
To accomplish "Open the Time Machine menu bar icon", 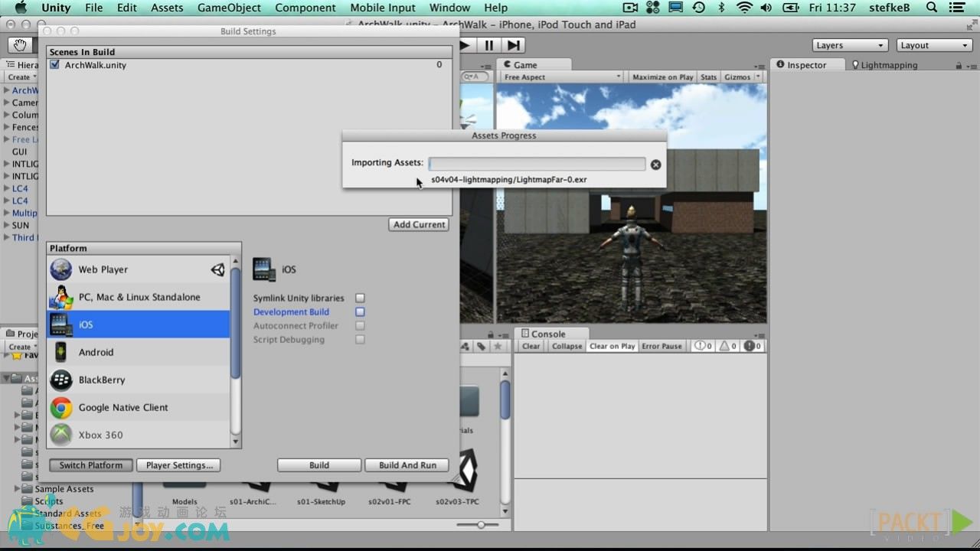I will [x=698, y=8].
